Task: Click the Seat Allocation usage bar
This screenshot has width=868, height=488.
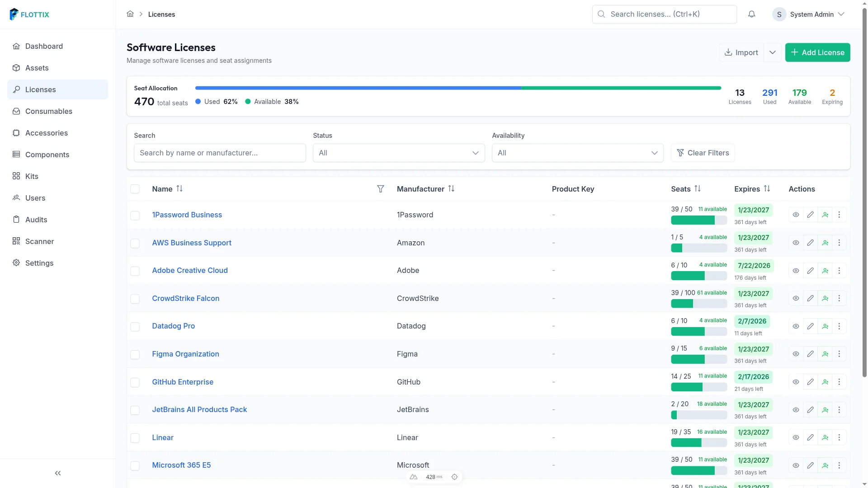Action: click(x=458, y=88)
